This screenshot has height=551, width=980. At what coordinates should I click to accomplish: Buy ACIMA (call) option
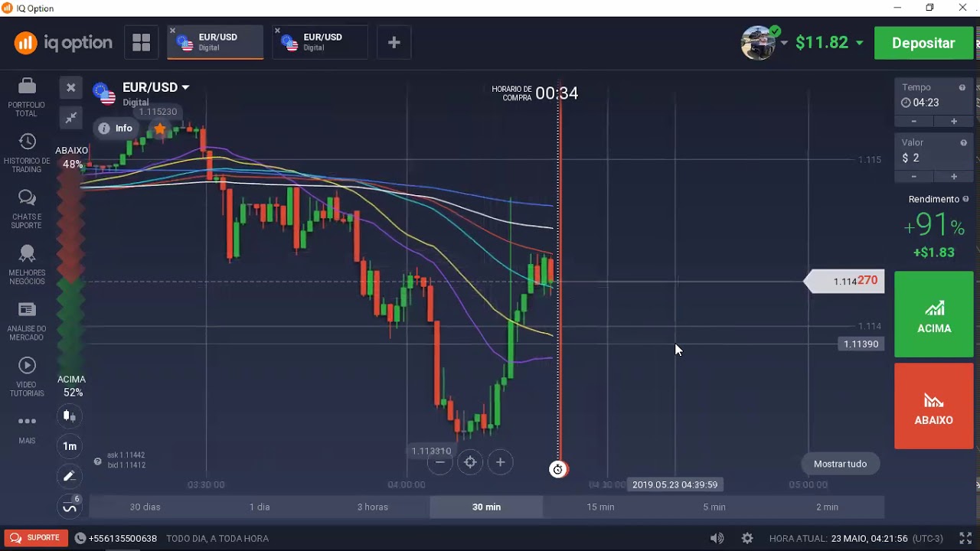[934, 315]
